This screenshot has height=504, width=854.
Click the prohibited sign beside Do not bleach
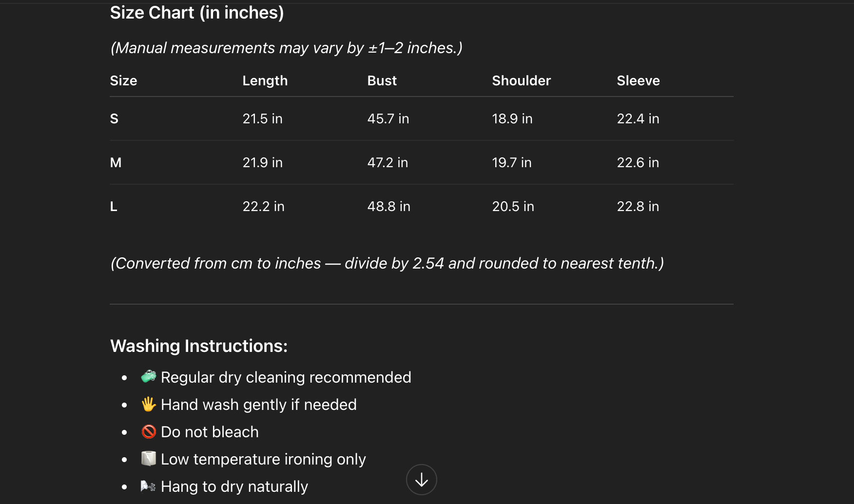coord(148,431)
